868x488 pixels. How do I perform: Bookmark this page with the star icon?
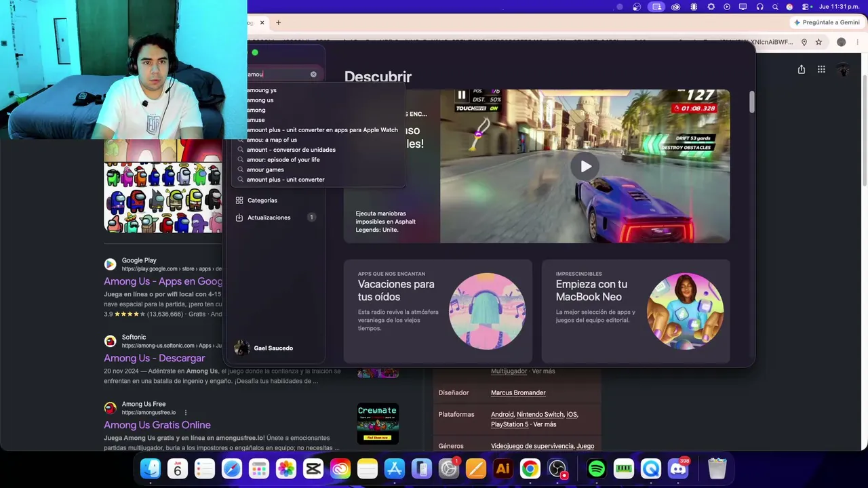(x=818, y=42)
